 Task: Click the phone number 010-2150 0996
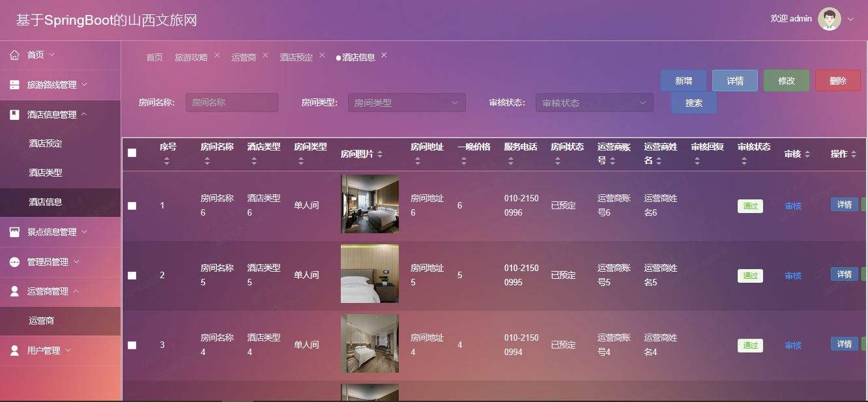point(521,205)
